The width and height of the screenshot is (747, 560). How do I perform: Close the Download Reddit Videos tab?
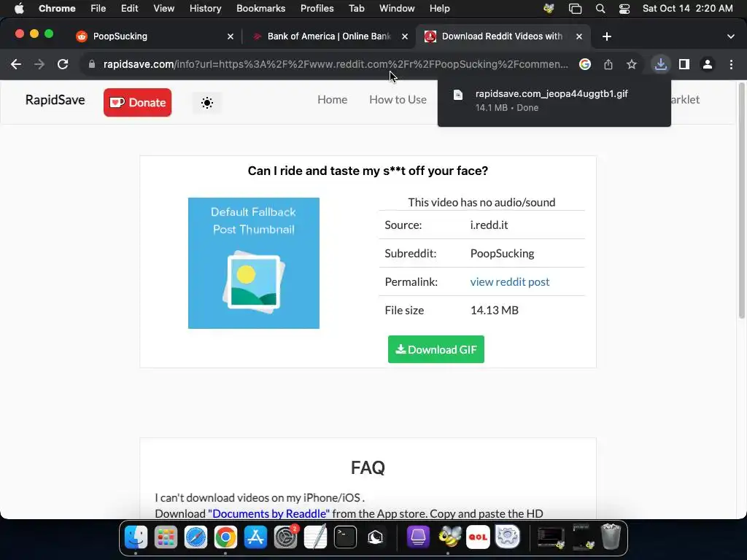click(579, 36)
